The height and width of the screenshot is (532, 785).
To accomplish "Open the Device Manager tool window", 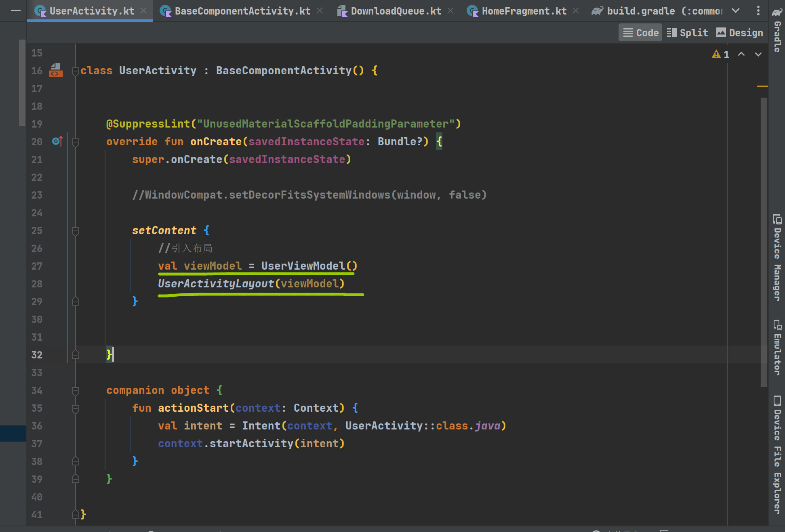I will pyautogui.click(x=777, y=258).
